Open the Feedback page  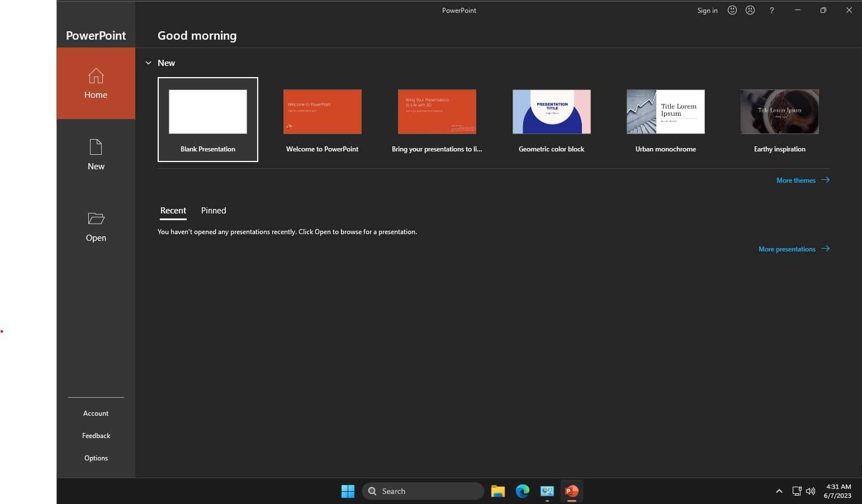[x=96, y=436]
